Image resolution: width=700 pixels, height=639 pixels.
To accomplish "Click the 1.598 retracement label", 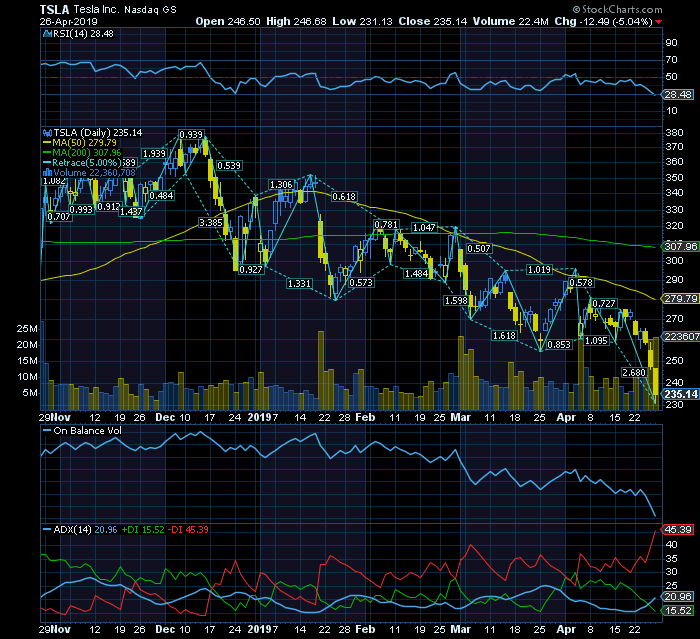I will pyautogui.click(x=456, y=301).
